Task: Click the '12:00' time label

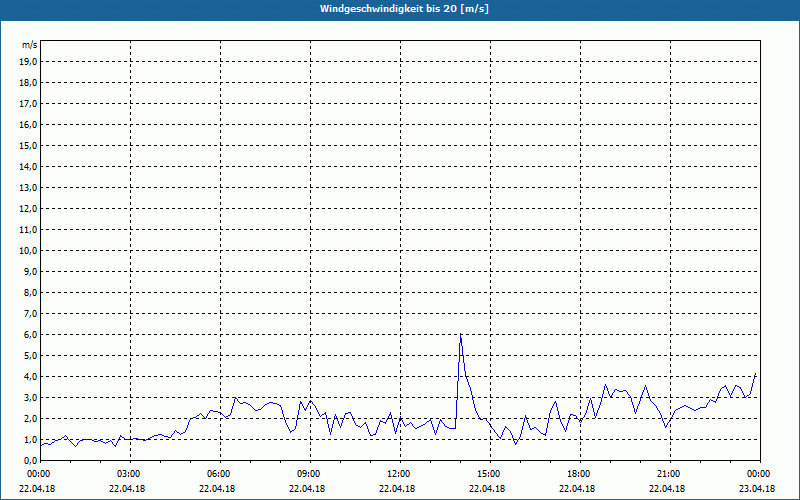Action: pyautogui.click(x=399, y=474)
